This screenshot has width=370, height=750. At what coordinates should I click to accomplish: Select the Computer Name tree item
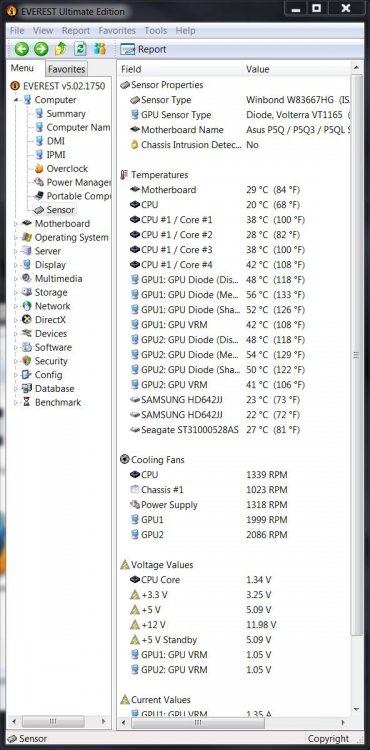72,128
